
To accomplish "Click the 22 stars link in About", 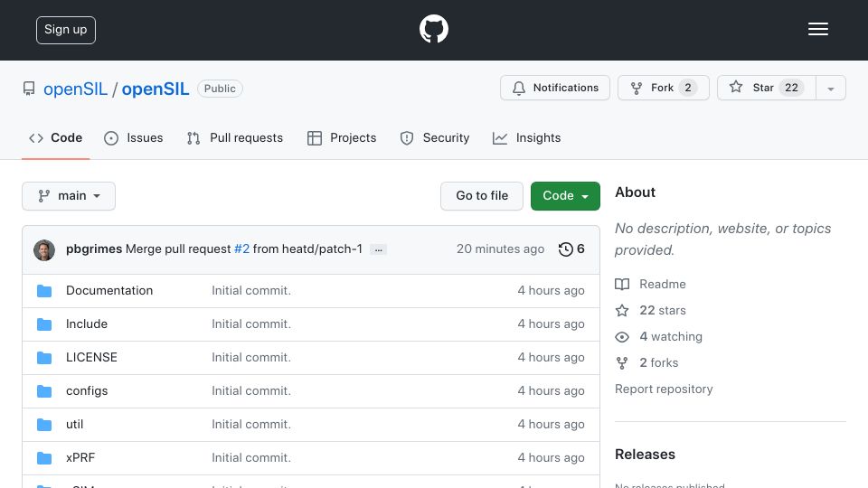I will coord(650,310).
